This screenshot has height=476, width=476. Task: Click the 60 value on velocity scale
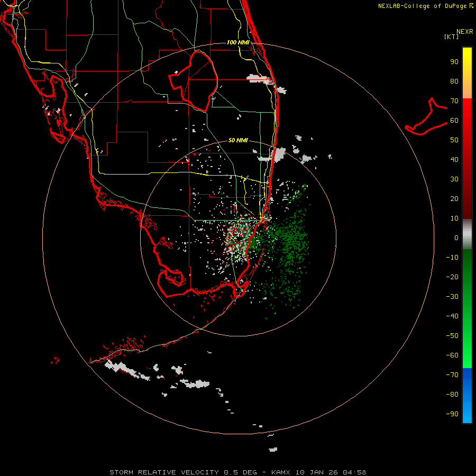(454, 120)
